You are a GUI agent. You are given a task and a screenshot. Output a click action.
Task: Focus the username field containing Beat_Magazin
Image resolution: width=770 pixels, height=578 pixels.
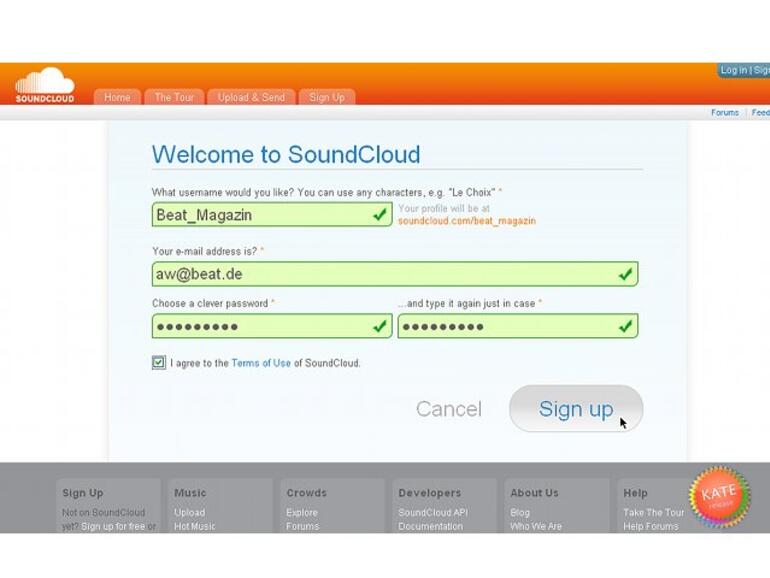(260, 215)
